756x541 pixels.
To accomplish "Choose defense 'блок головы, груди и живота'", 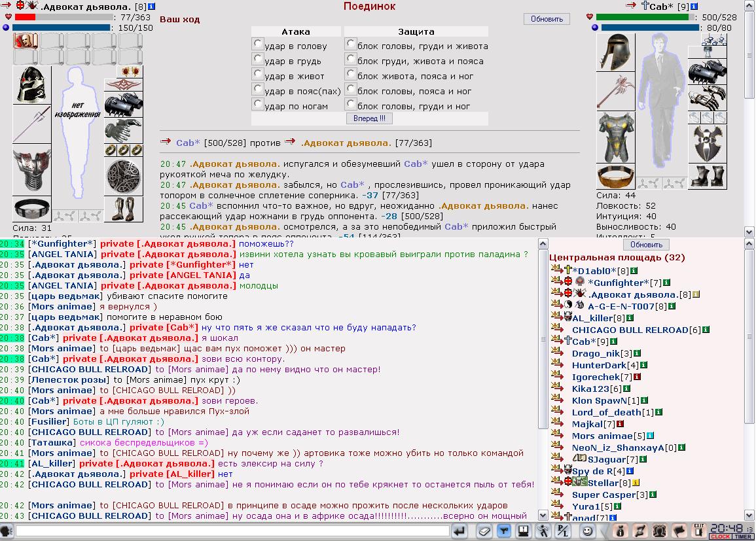I will 351,44.
